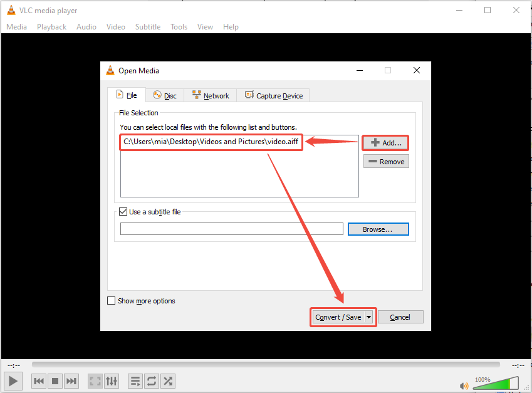Image resolution: width=532 pixels, height=393 pixels.
Task: Click the elapsed time label
Action: [14, 365]
